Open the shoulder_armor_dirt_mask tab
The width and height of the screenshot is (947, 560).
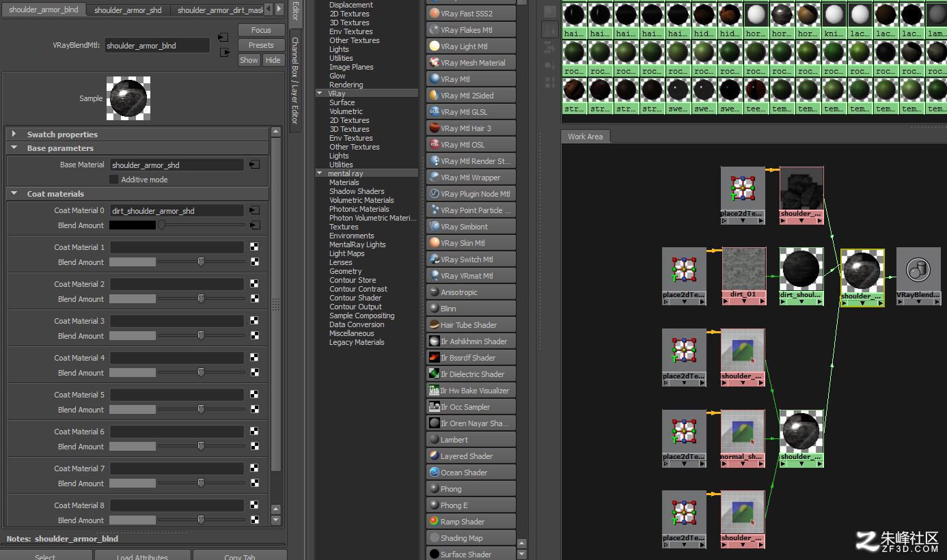[x=220, y=10]
